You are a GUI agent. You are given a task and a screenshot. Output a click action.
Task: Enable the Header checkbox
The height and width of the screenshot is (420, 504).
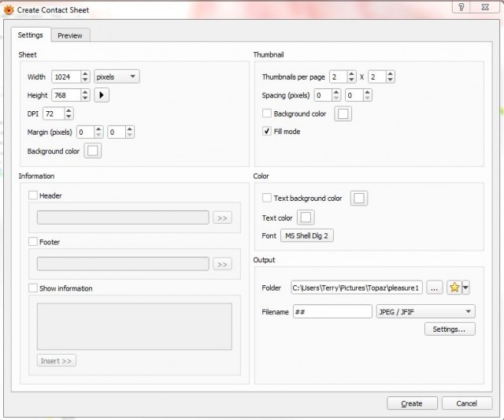[33, 195]
